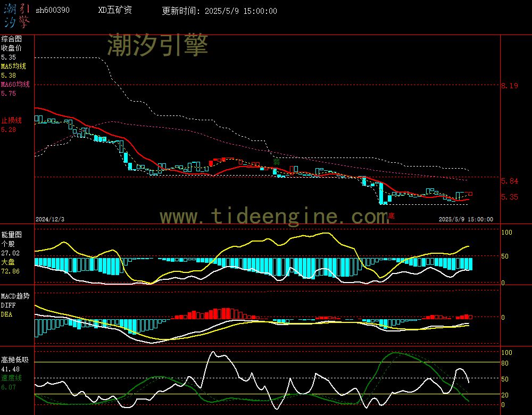Viewport: 532px width, 415px height.
Task: Click the 综合图 panel label
Action: [12, 39]
